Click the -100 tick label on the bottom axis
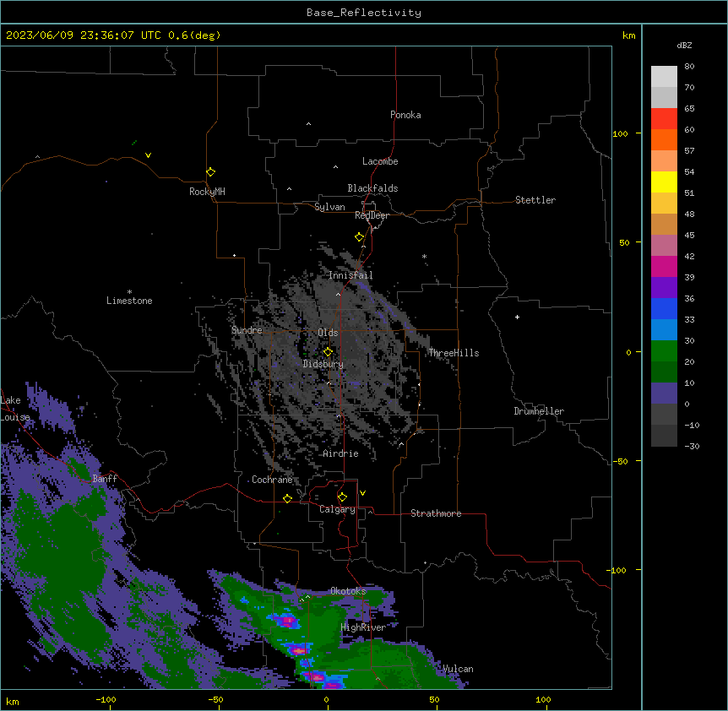Viewport: 728px width, 711px height. [106, 700]
